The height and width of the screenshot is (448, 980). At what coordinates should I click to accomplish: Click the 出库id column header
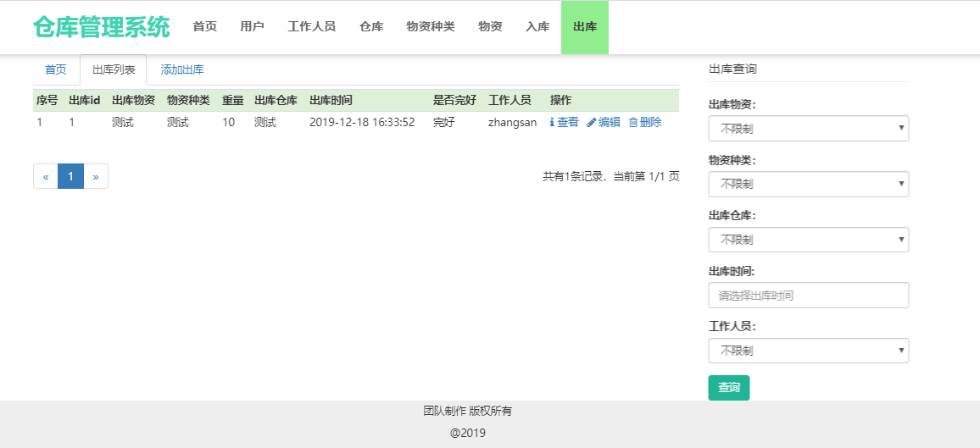pos(85,101)
